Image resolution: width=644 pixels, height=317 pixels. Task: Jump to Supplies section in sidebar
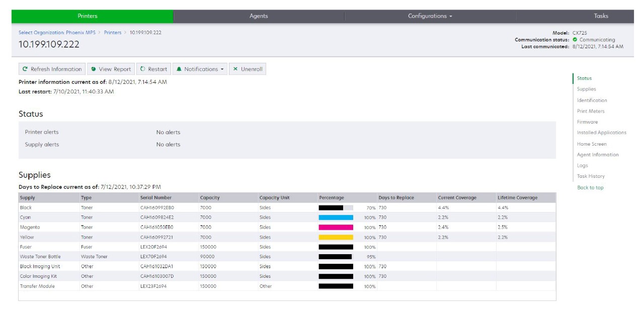point(586,89)
